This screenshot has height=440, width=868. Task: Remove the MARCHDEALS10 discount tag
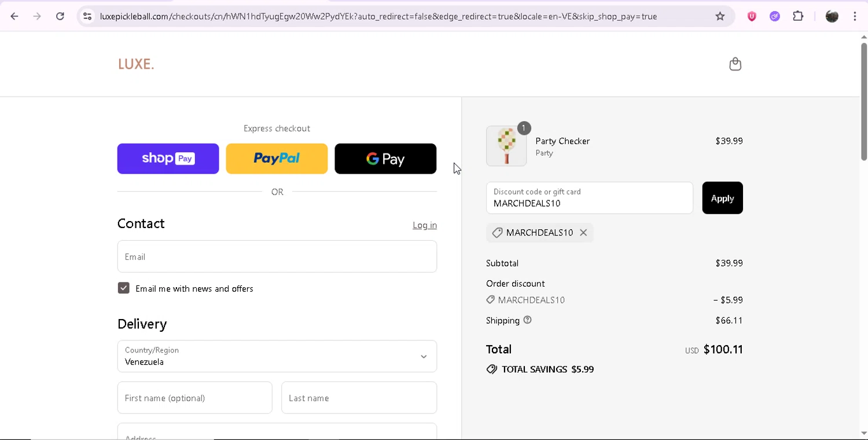point(583,232)
